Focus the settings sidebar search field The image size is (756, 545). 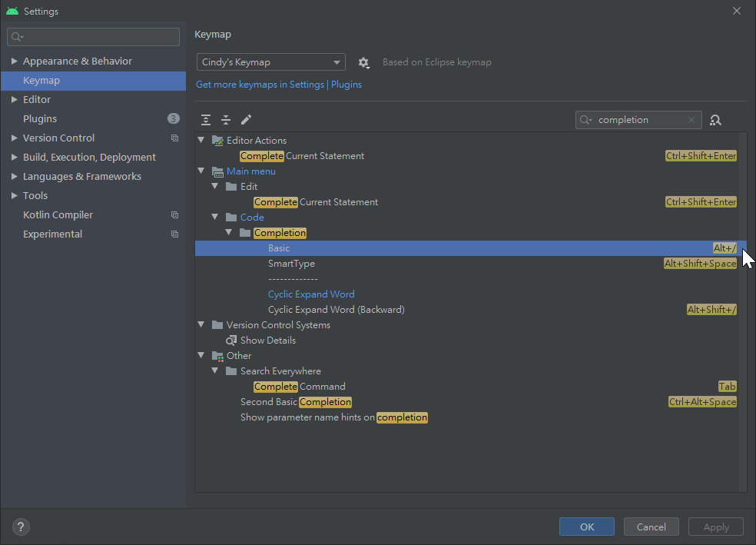tap(94, 37)
